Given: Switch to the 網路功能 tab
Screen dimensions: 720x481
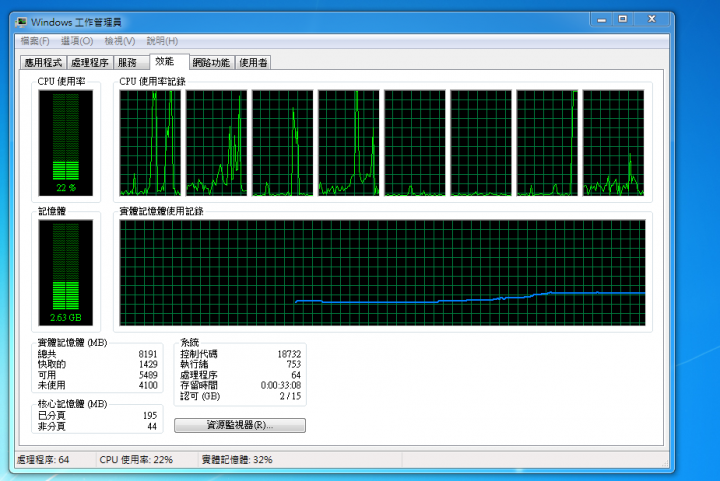Looking at the screenshot, I should [211, 62].
